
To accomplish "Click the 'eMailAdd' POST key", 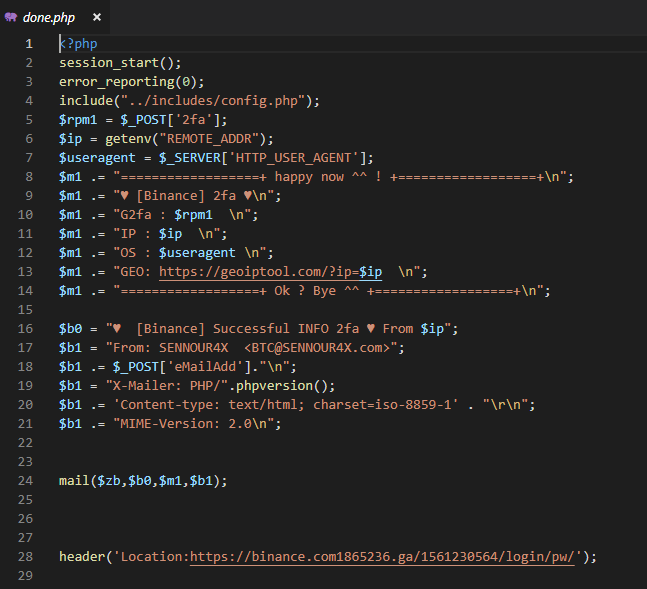I will tap(205, 367).
